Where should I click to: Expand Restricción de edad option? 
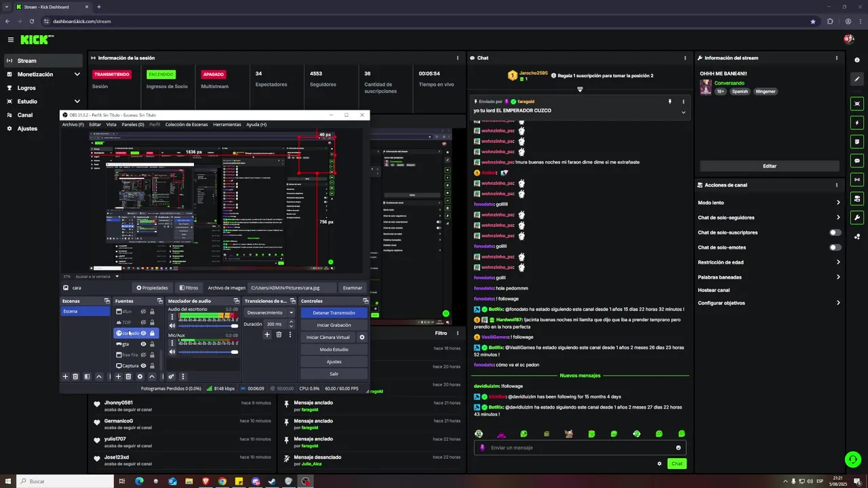coord(838,262)
